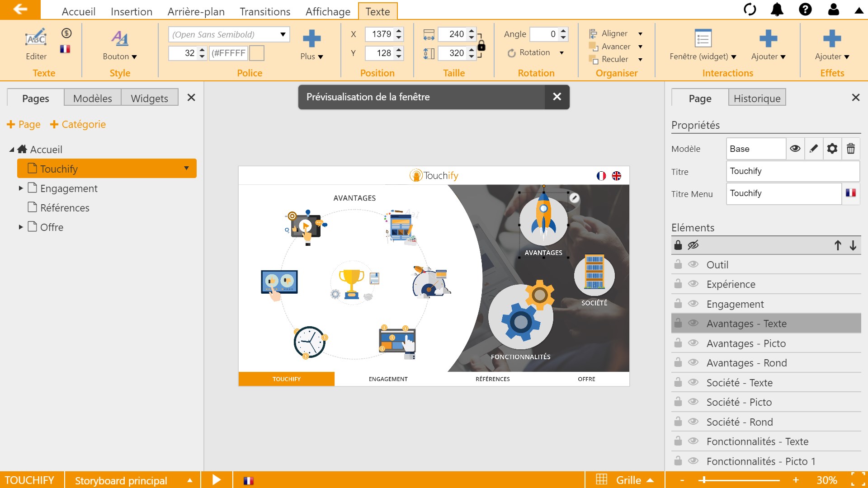Open Touchify page dropdown arrow
Screen dimensions: 868x488
[x=186, y=168]
